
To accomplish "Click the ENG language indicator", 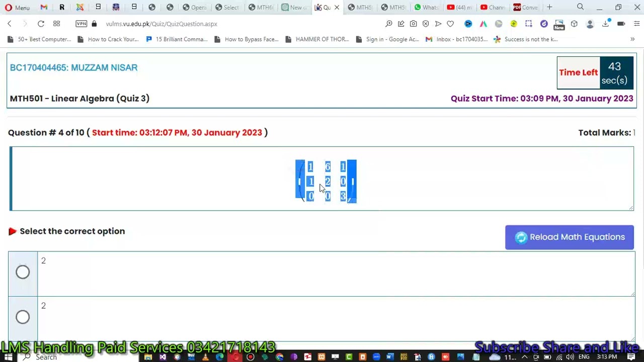I will (584, 357).
